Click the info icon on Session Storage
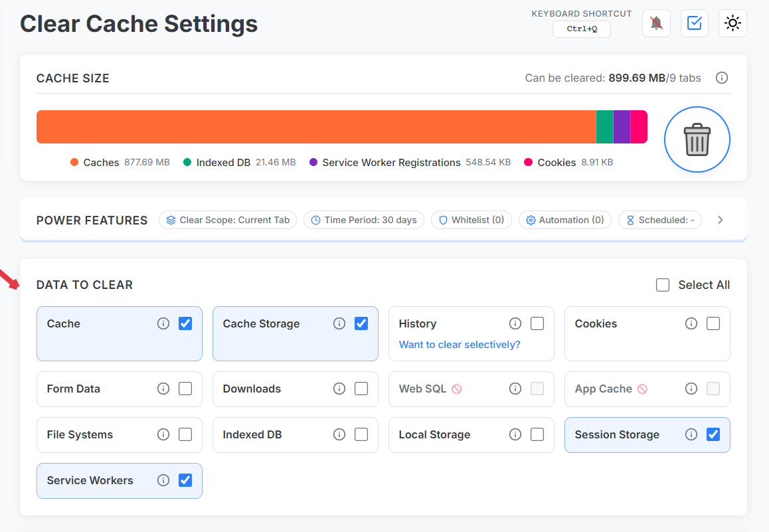Image resolution: width=769 pixels, height=532 pixels. pyautogui.click(x=691, y=434)
